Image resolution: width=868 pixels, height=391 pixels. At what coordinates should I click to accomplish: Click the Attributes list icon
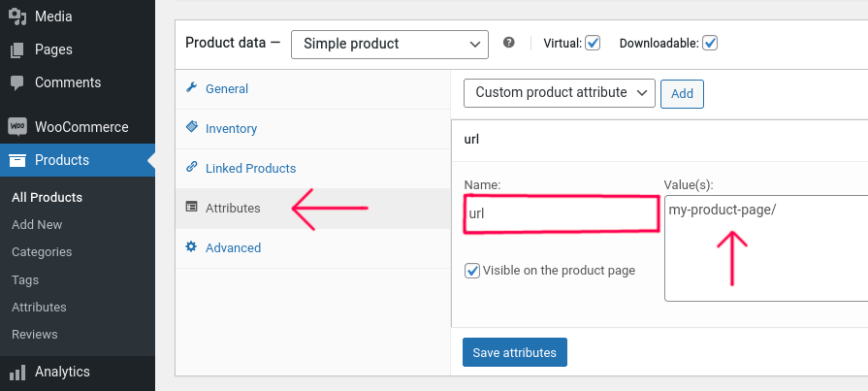[x=191, y=207]
